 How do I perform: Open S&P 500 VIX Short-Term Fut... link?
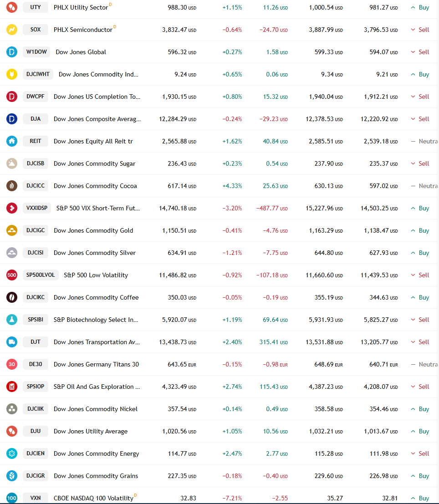point(98,208)
